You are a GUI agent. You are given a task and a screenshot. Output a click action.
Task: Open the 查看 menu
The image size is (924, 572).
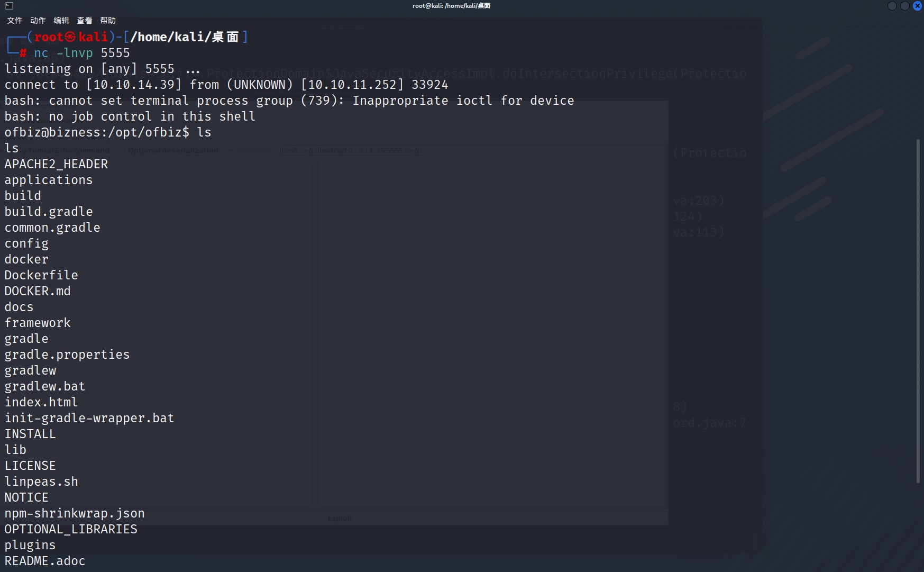(85, 20)
